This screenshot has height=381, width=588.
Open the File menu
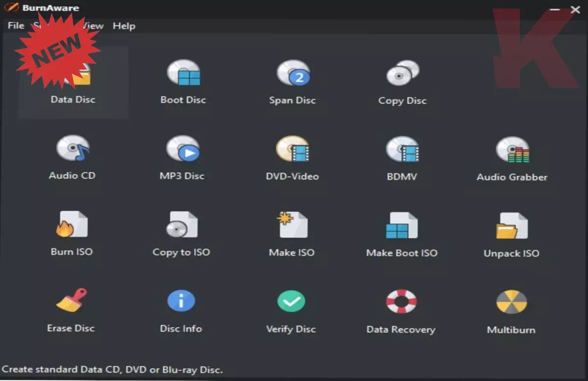[16, 26]
